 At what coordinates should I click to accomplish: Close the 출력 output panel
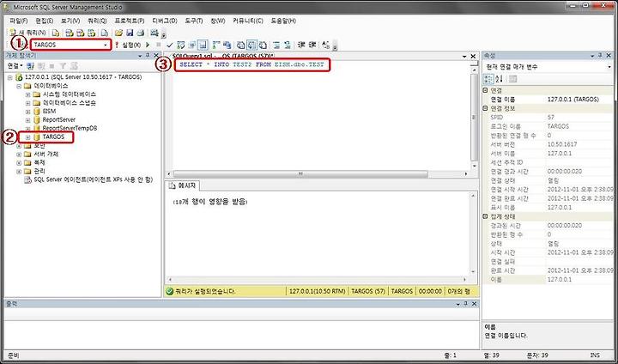474,304
